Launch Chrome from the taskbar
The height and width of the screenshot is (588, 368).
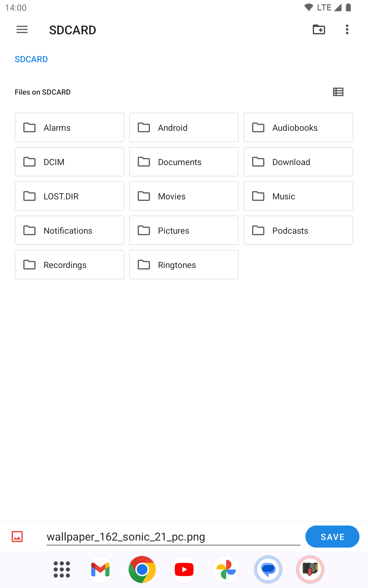[x=142, y=570]
